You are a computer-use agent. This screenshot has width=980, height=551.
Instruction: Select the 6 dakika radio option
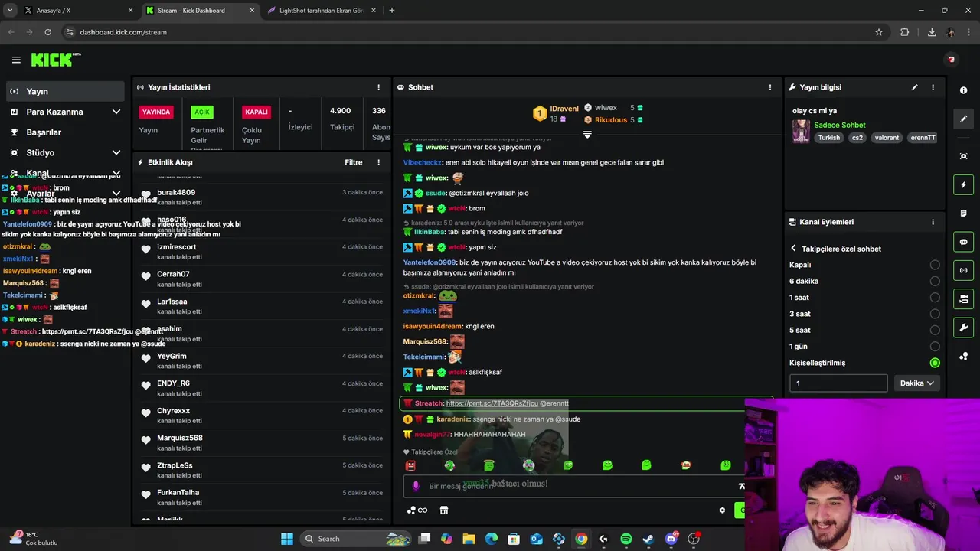(x=935, y=281)
